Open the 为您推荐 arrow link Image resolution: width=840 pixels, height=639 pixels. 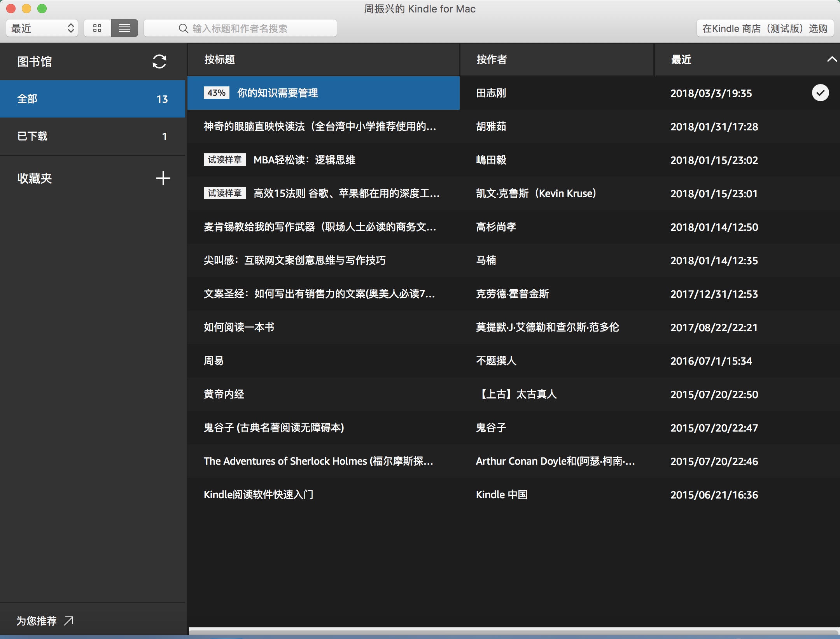(69, 620)
